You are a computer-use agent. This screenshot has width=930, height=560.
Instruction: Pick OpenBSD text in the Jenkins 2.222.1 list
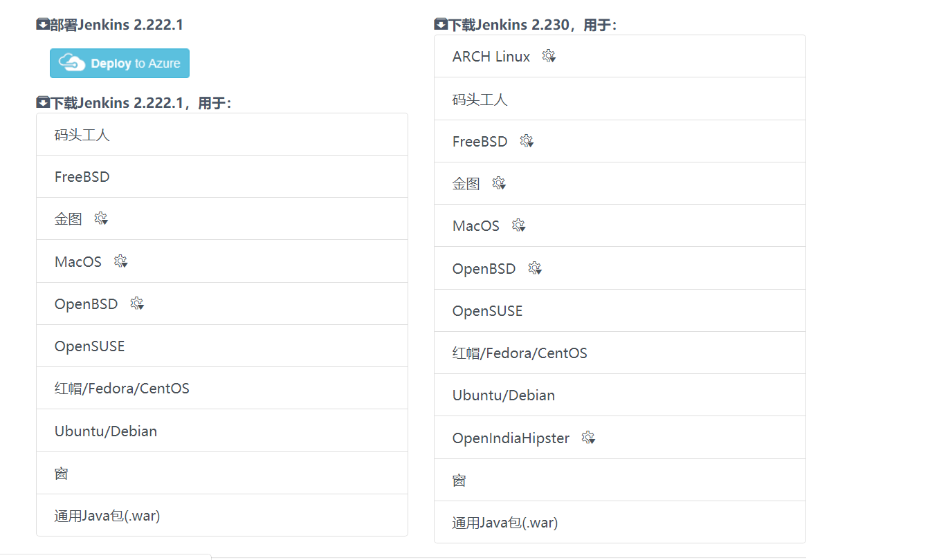(86, 304)
